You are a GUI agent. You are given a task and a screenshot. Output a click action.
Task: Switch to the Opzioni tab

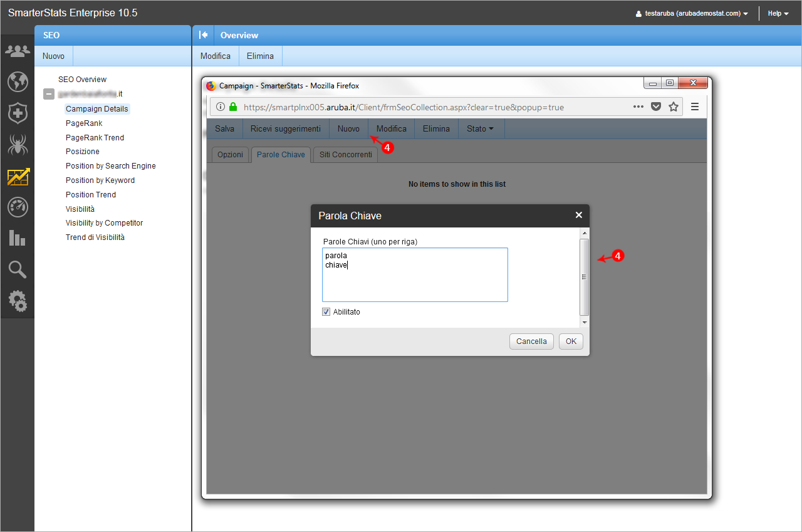coord(230,155)
